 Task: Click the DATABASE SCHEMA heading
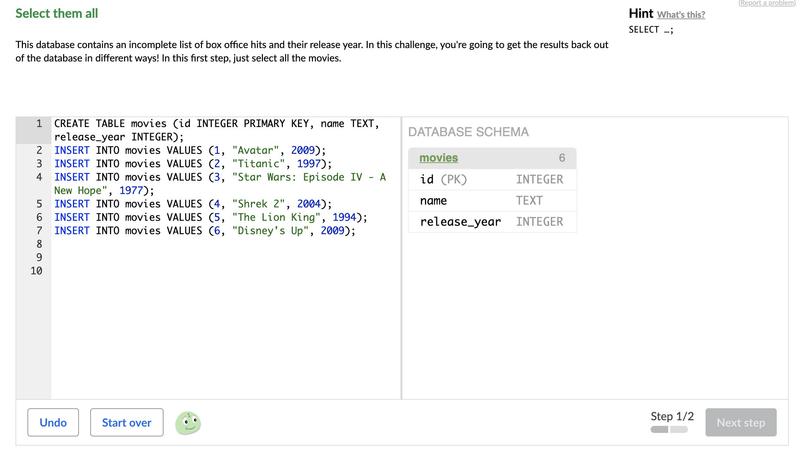point(468,132)
